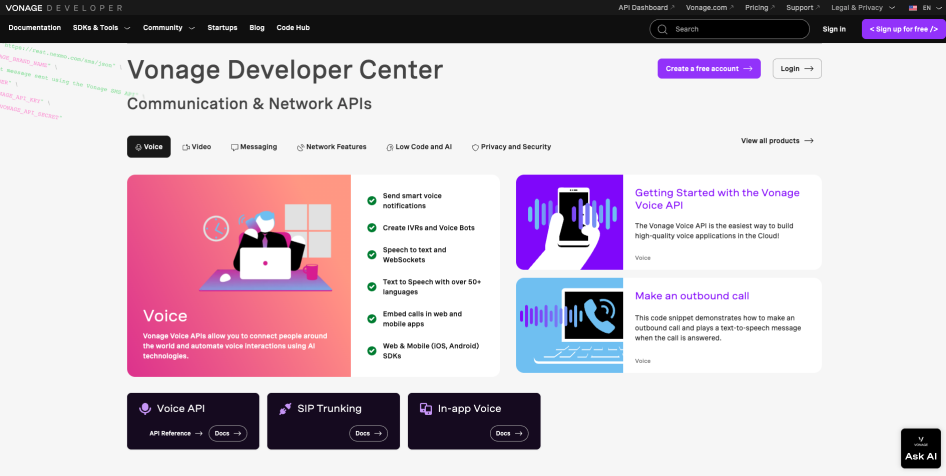Click Create a free account button
946x476 pixels.
709,69
